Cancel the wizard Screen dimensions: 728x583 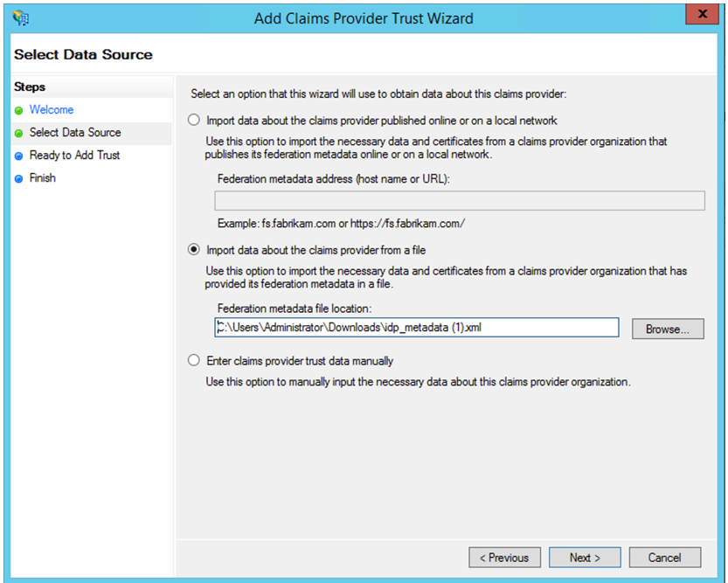point(664,558)
